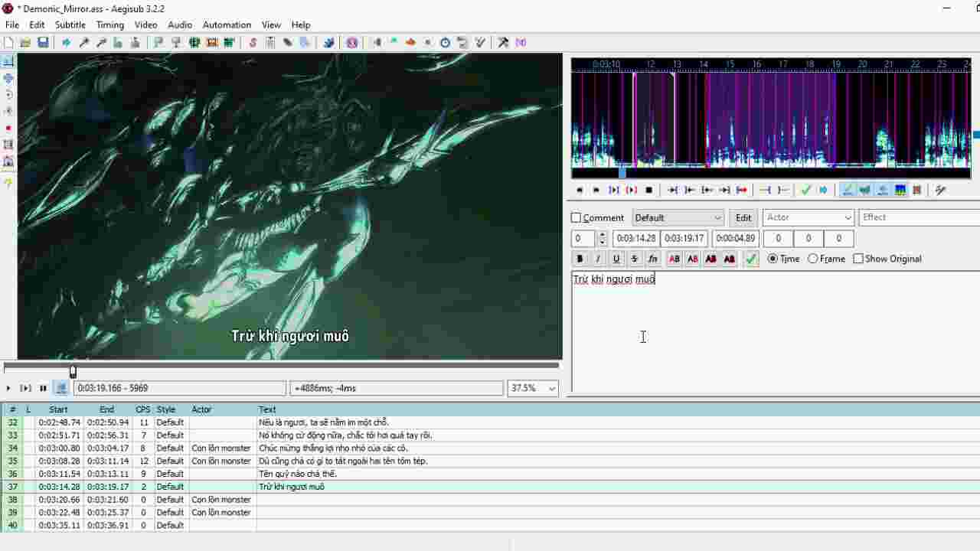This screenshot has width=980, height=551.
Task: Select subtitle row 35 in the grid
Action: (490, 461)
